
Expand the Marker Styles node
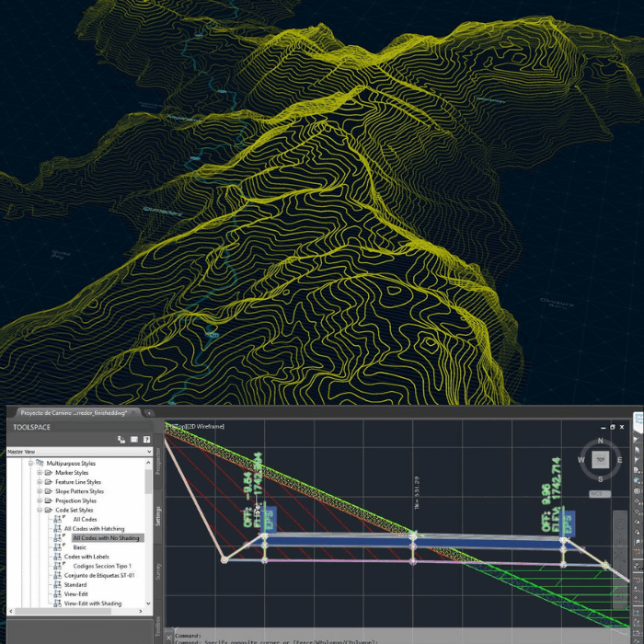click(x=40, y=472)
